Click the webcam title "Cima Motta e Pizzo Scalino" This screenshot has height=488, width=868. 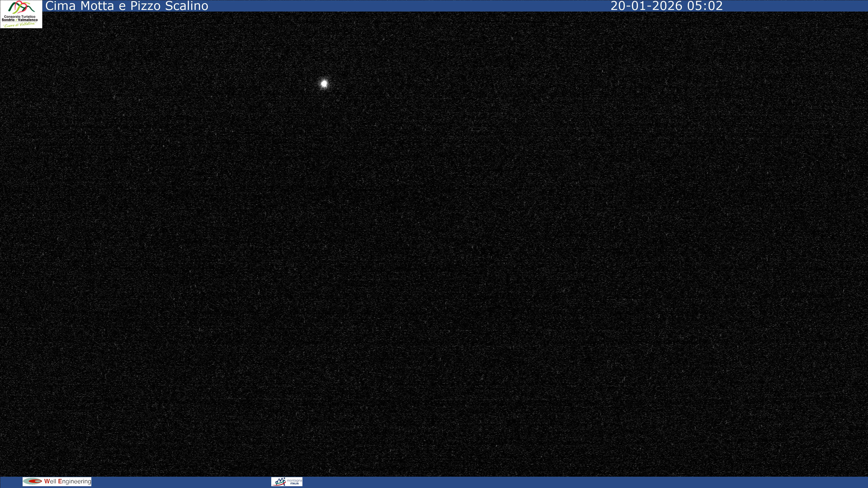pyautogui.click(x=127, y=6)
